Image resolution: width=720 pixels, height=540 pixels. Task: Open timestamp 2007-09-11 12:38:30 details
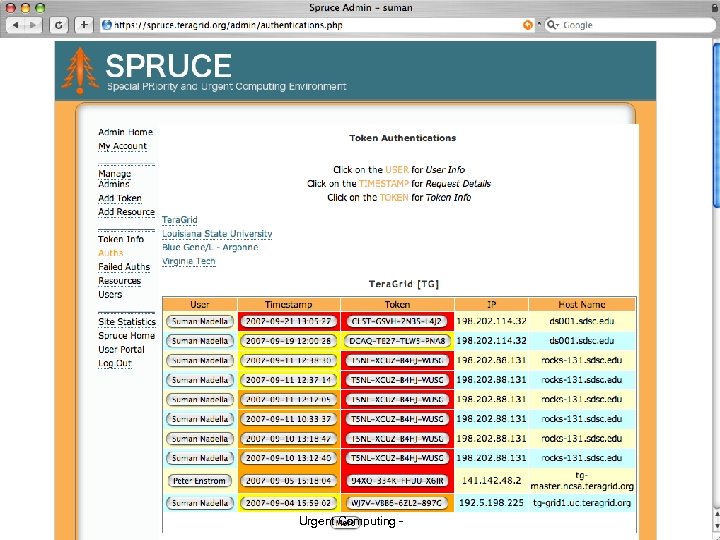[288, 360]
